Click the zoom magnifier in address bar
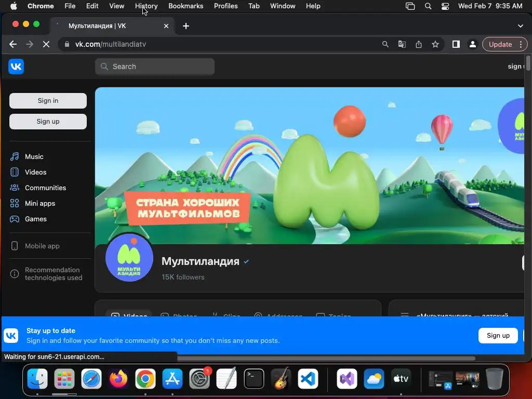The width and height of the screenshot is (532, 399). 385,44
